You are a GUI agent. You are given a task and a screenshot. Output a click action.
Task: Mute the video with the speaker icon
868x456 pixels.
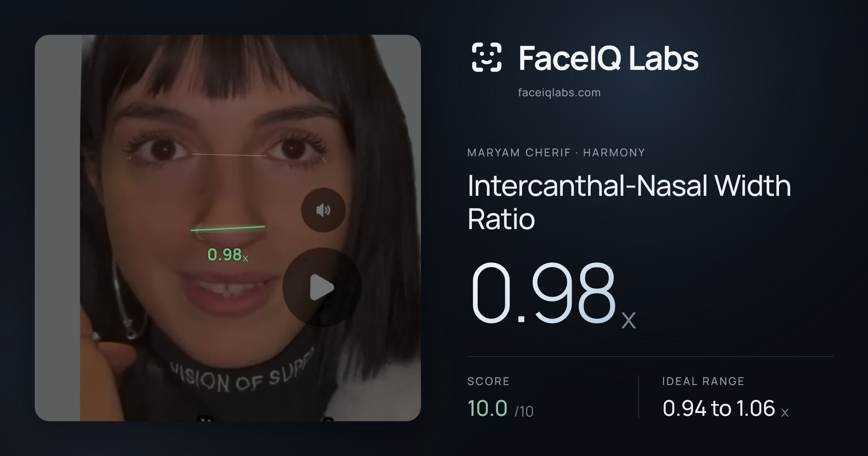323,210
